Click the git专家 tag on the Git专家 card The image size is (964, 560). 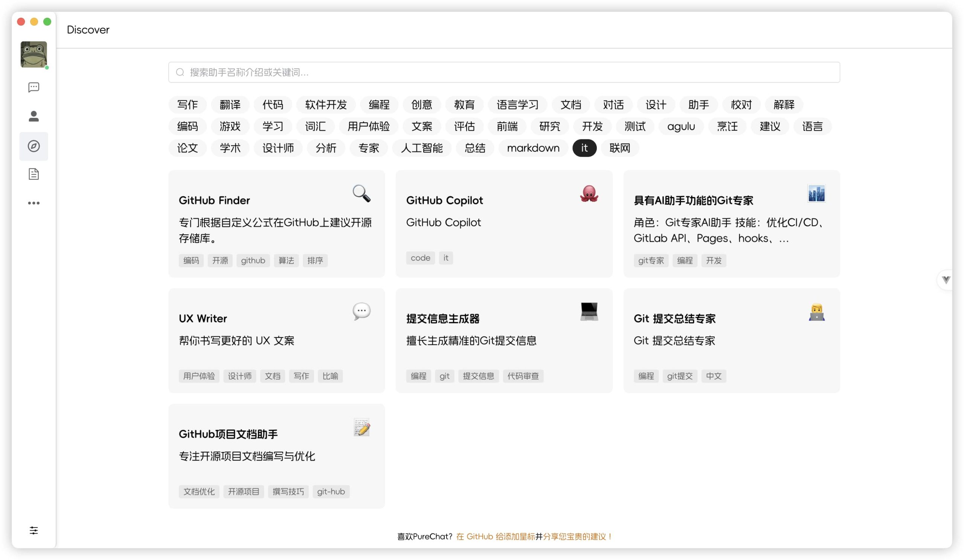click(651, 261)
